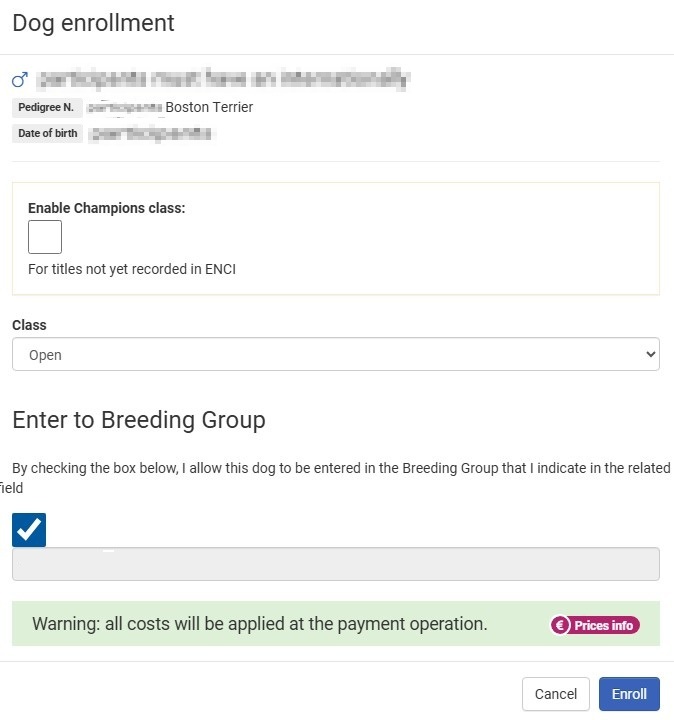Open the Prices info badge
The height and width of the screenshot is (720, 674).
595,625
